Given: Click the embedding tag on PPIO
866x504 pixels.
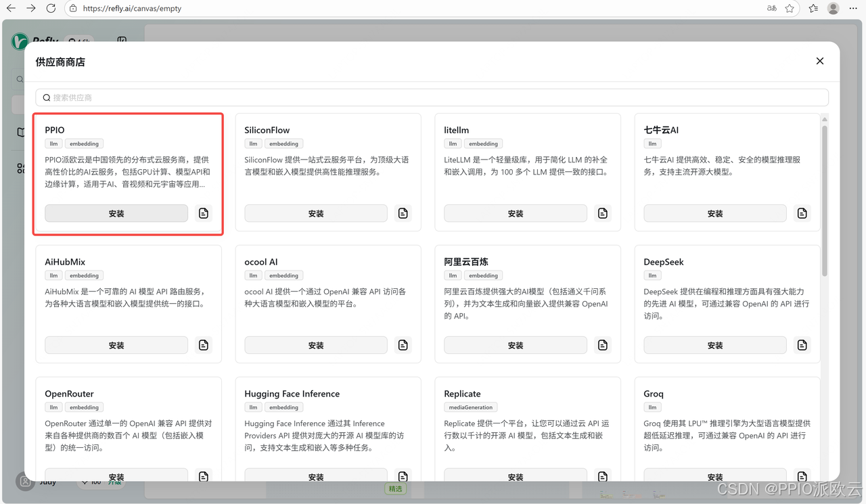Looking at the screenshot, I should click(84, 143).
